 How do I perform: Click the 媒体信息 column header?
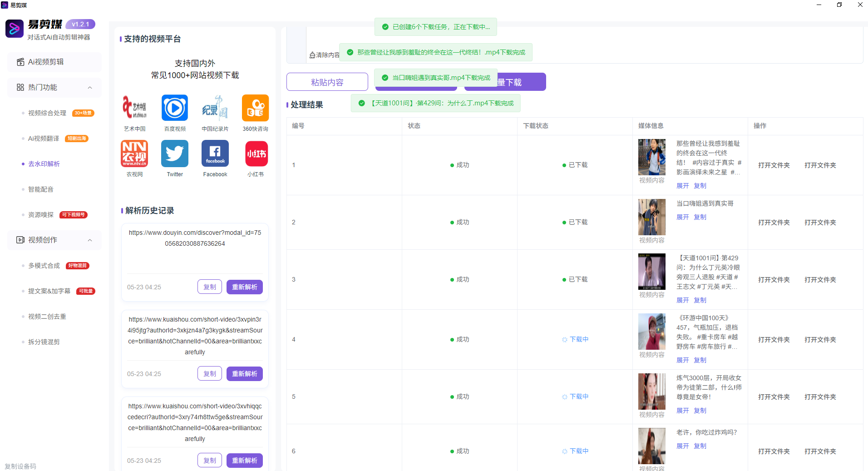pyautogui.click(x=651, y=126)
